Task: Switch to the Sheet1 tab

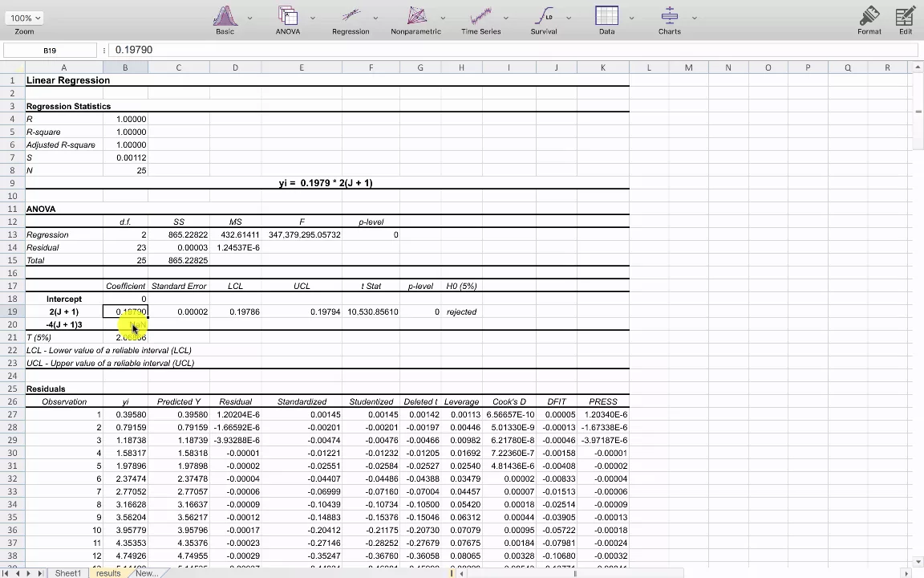Action: click(x=67, y=573)
